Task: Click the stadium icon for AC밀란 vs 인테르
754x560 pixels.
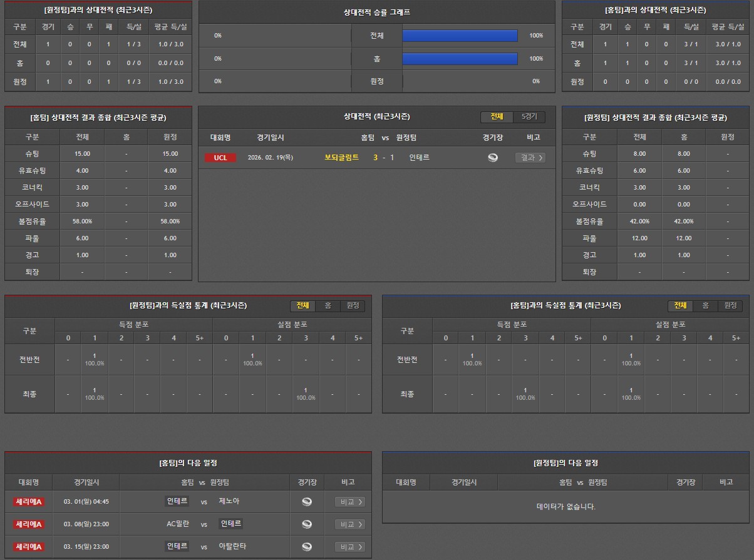Action: tap(307, 524)
